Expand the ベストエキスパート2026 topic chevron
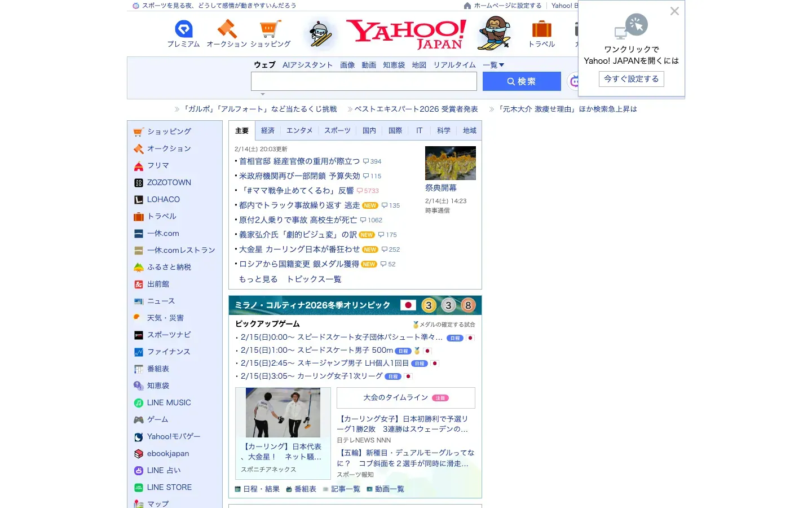The height and width of the screenshot is (508, 812). 350,108
